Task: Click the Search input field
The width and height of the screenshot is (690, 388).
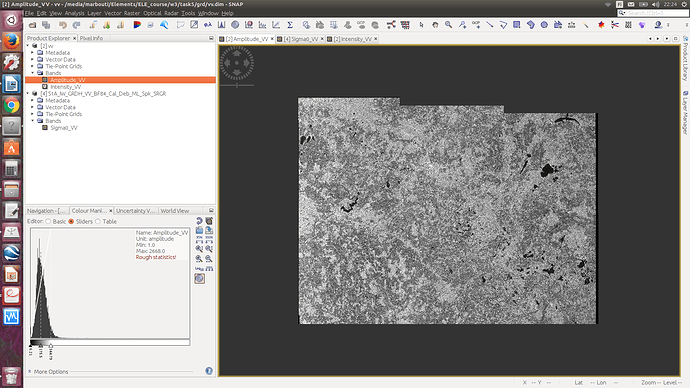Action: coord(653,13)
